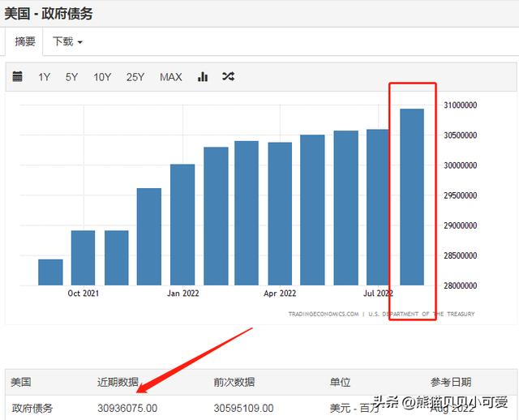The height and width of the screenshot is (420, 519).
Task: Show MAX historical data range
Action: [171, 77]
